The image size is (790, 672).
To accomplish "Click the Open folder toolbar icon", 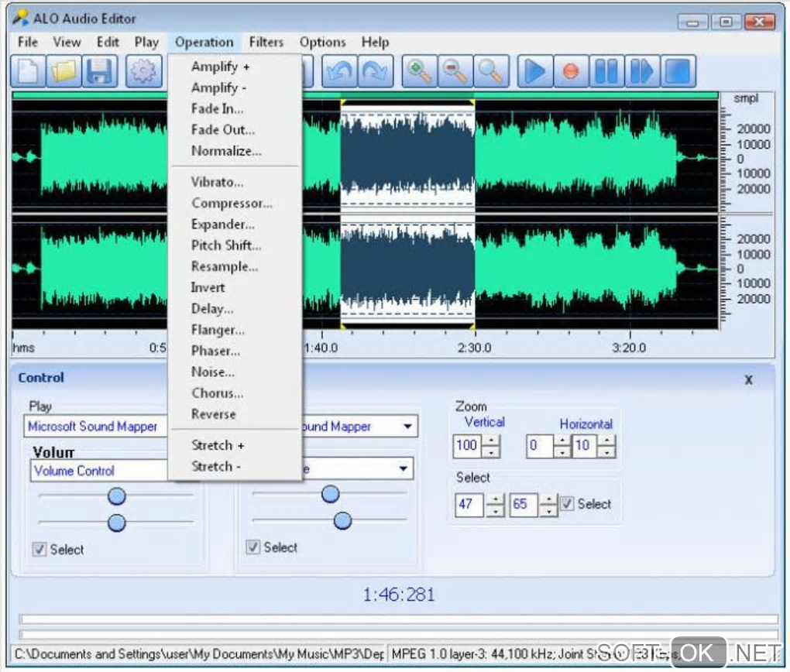I will 65,72.
